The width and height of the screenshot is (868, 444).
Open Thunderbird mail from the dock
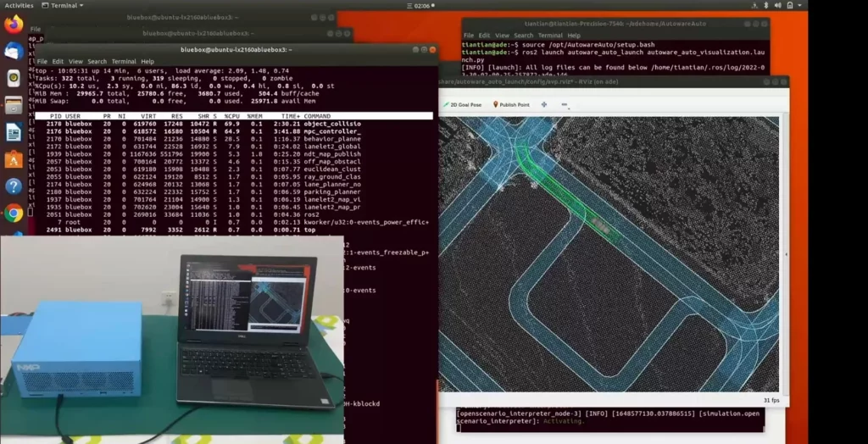(14, 51)
